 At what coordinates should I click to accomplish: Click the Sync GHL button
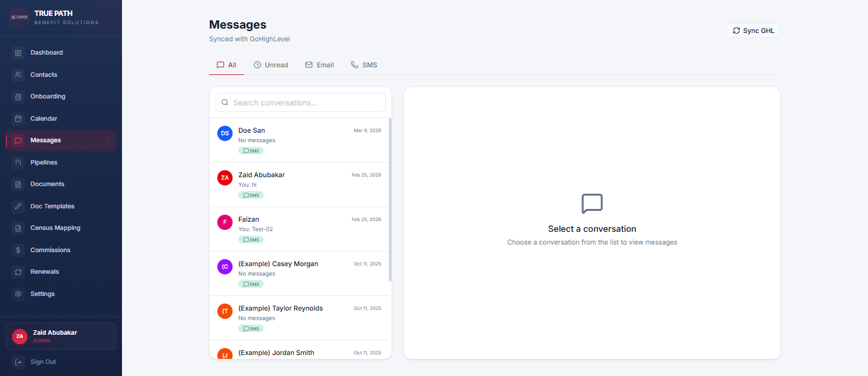click(x=753, y=30)
